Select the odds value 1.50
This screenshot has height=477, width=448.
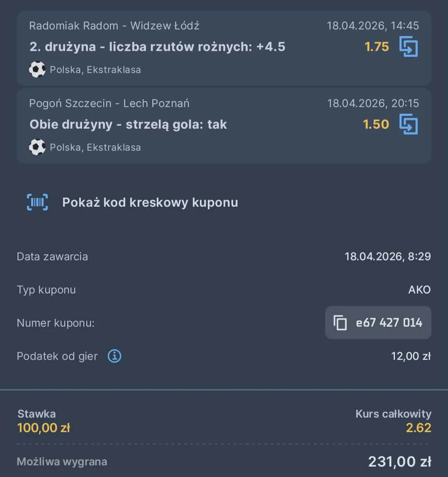tap(375, 124)
